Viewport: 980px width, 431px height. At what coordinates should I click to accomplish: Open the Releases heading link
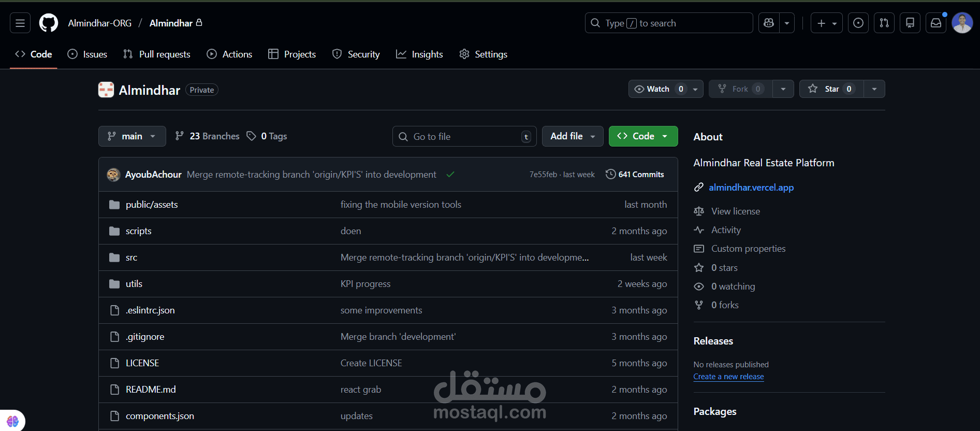point(713,341)
